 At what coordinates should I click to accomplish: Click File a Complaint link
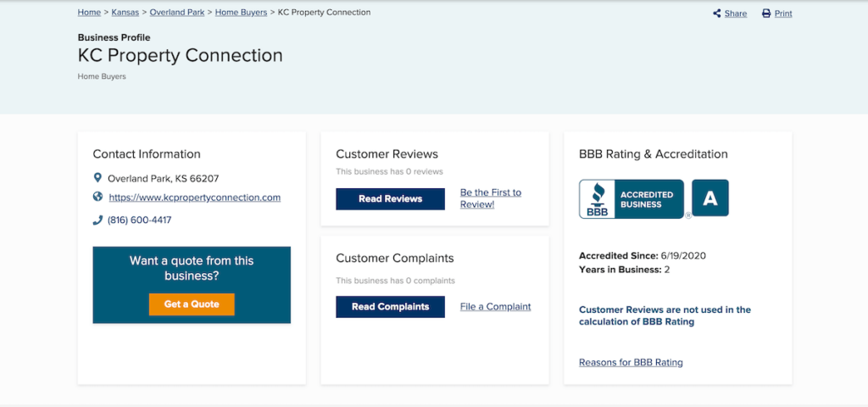(495, 306)
